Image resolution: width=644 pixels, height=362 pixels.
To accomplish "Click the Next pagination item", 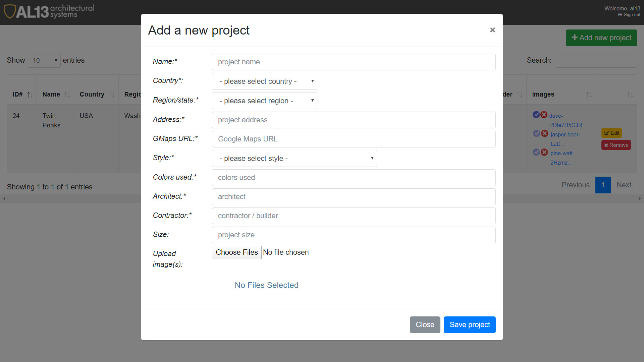I will (624, 185).
